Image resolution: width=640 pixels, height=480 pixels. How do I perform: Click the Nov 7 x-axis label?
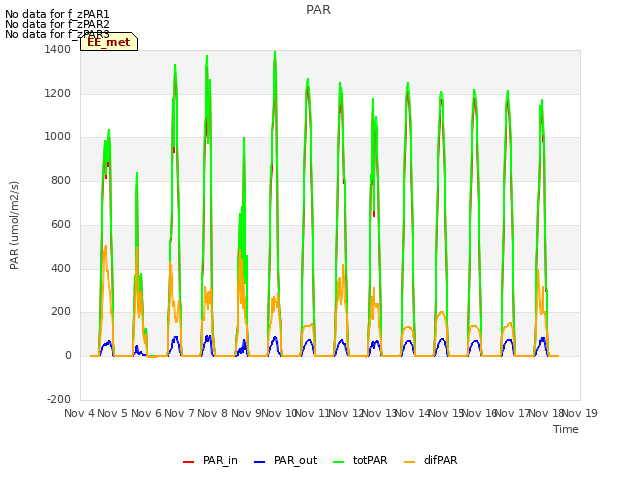(179, 413)
